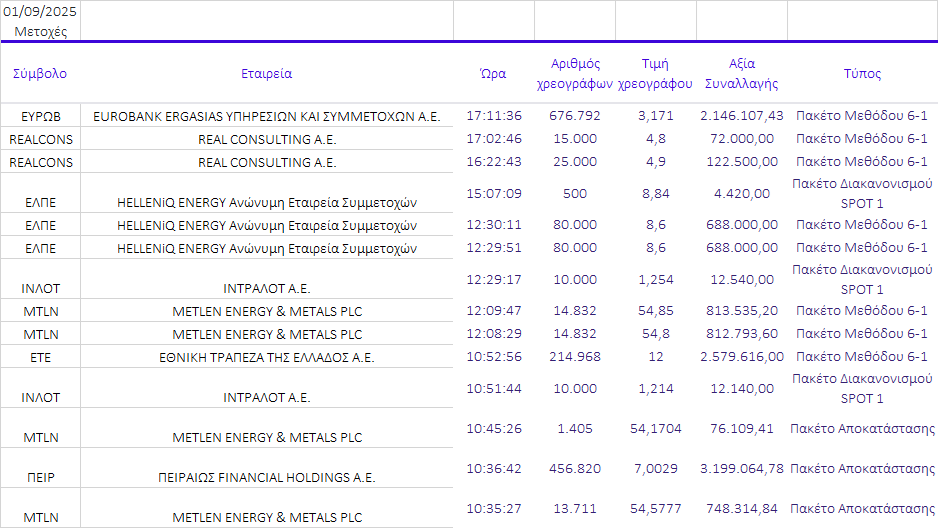Click time cell 16:22:43
Screen dimensions: 938x528
(x=494, y=161)
